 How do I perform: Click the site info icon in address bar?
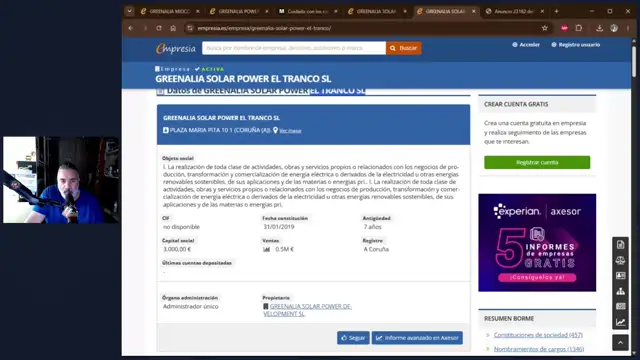pyautogui.click(x=190, y=28)
